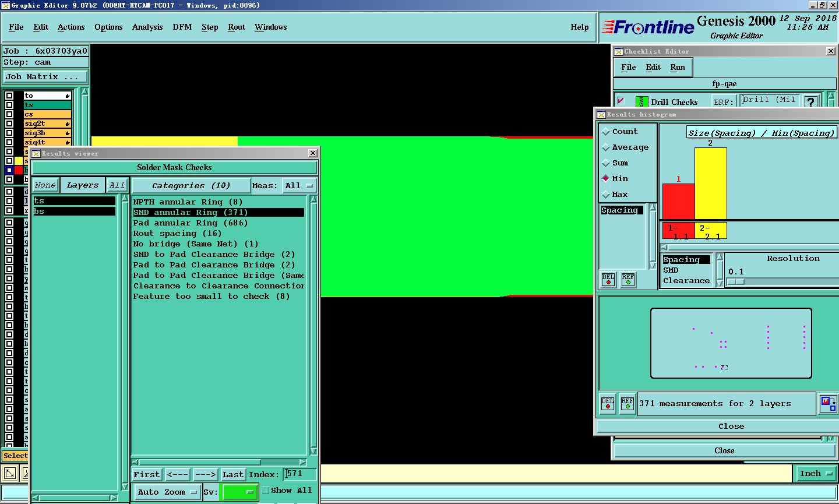Click the hand marker on layer 'to'
This screenshot has height=504, width=839.
click(68, 96)
